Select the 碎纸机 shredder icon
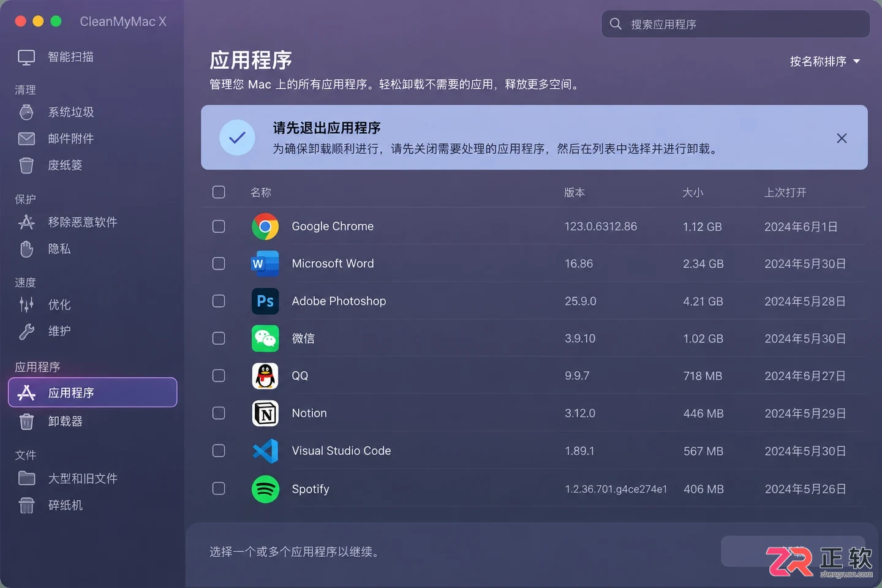 [26, 505]
